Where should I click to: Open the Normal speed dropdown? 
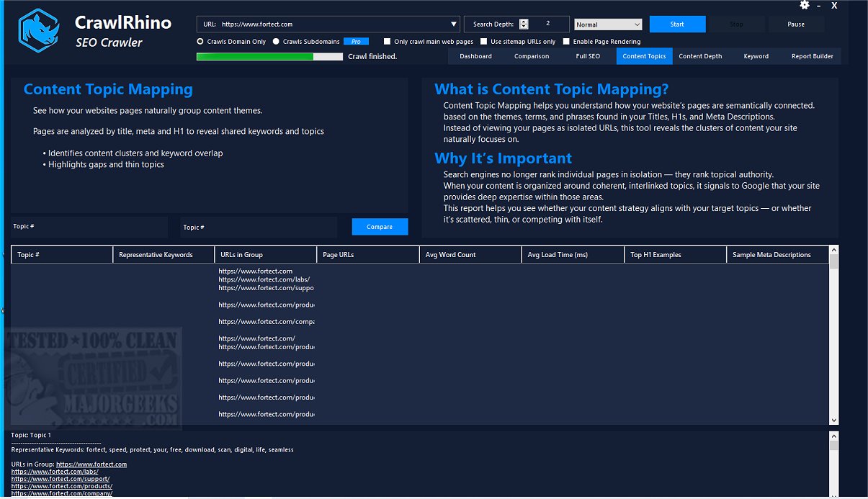(x=608, y=24)
